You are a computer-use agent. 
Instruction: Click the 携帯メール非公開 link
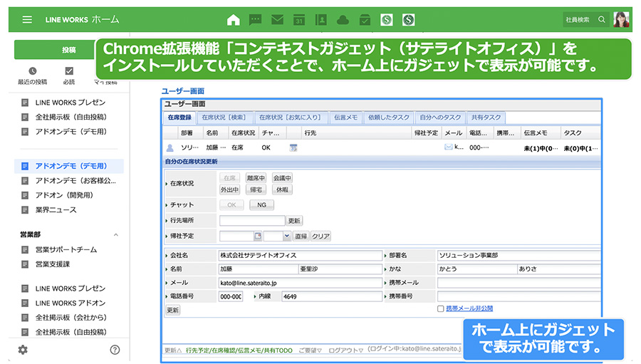coord(469,308)
